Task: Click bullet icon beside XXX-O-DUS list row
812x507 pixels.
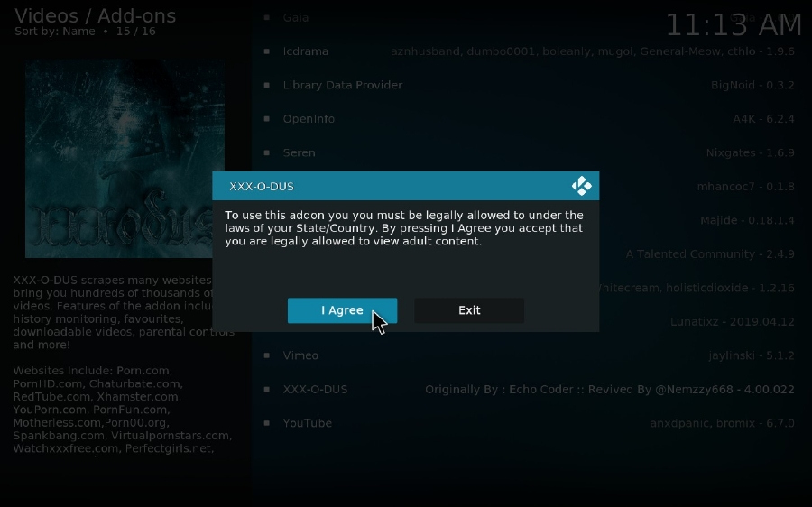Action: click(267, 389)
